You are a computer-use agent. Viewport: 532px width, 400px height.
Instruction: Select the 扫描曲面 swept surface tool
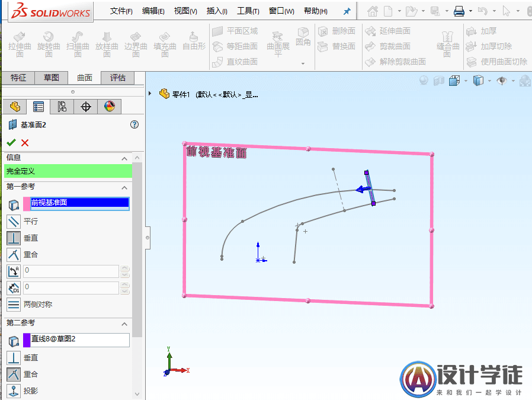tap(78, 44)
